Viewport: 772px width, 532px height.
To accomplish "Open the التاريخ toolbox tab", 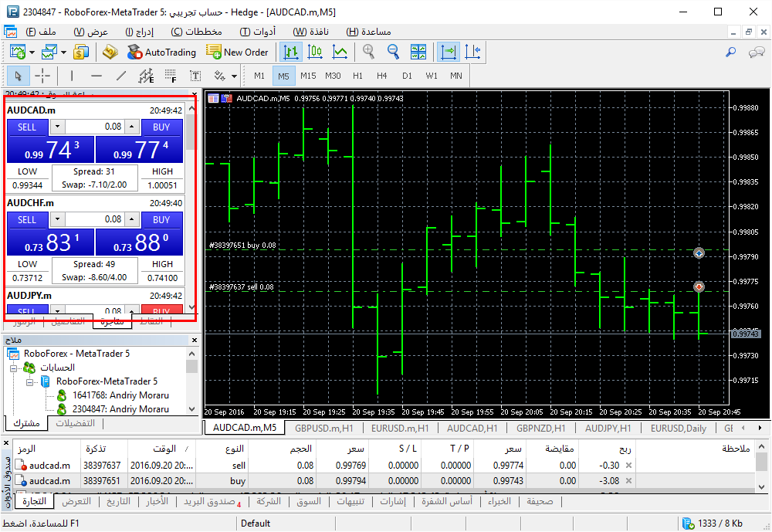I will coord(119,501).
